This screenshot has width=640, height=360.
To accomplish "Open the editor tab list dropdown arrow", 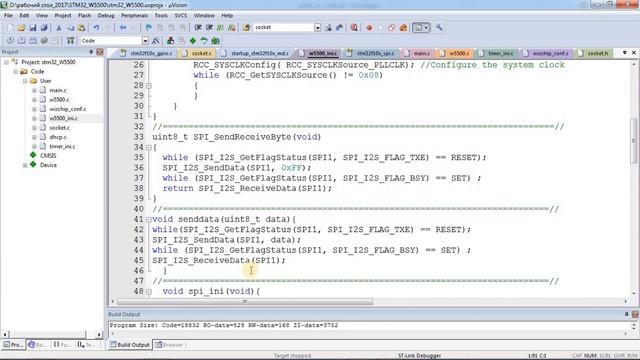I will 624,53.
